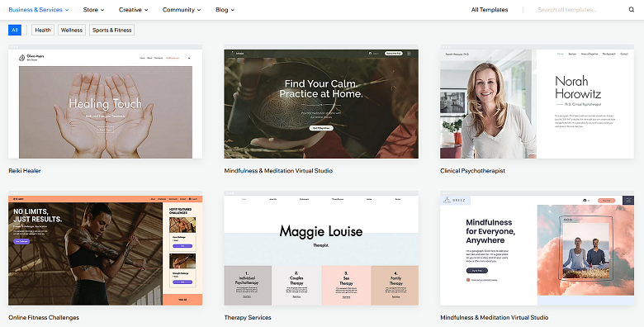Filter templates by Sports & Fitness
The height and width of the screenshot is (327, 644).
[111, 30]
